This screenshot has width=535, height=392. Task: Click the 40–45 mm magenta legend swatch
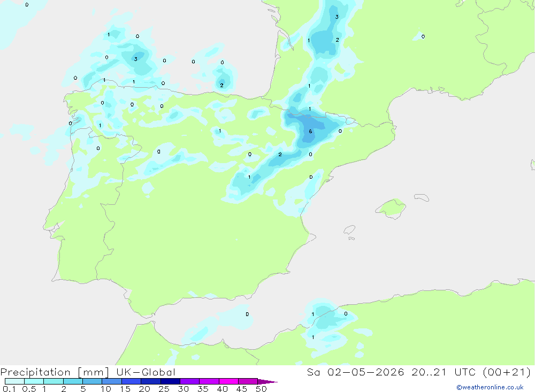228,381
